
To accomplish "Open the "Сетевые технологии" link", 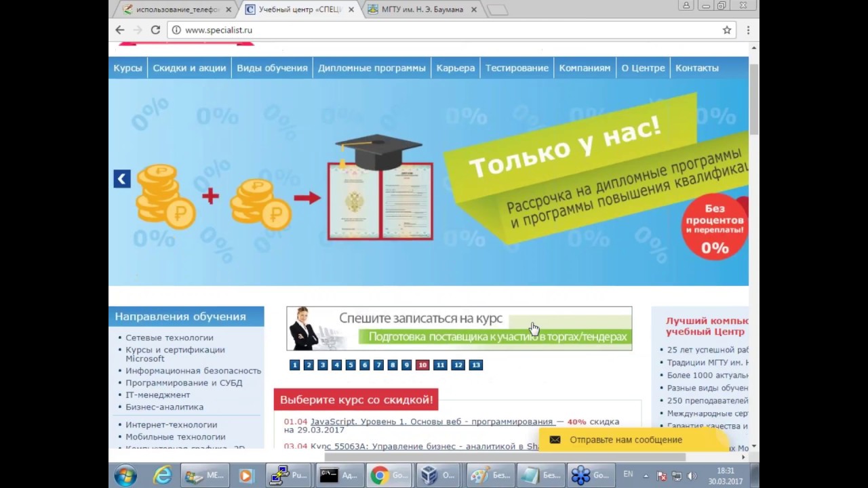I will (170, 338).
